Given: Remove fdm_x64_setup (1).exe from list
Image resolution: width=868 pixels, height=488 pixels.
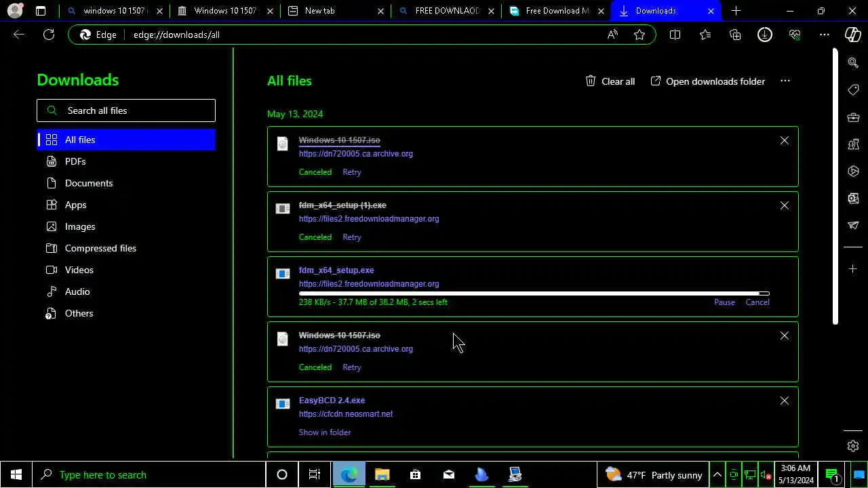Looking at the screenshot, I should click(785, 205).
